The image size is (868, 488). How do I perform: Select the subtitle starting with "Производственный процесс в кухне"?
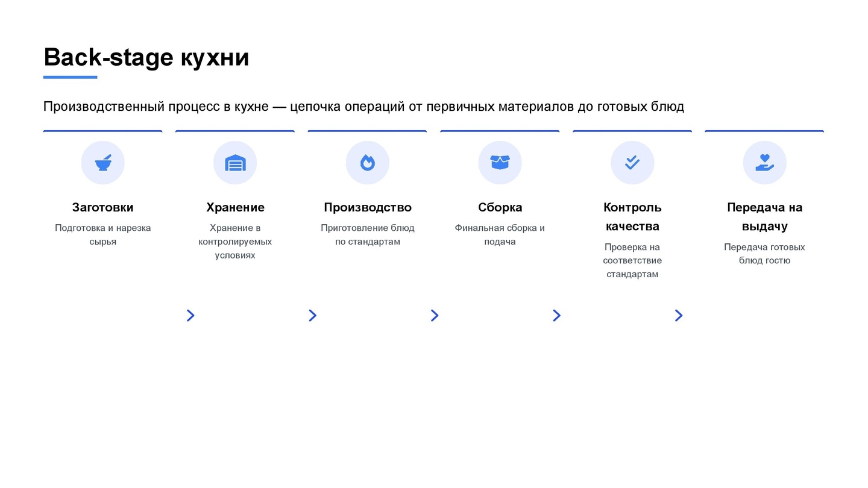363,107
